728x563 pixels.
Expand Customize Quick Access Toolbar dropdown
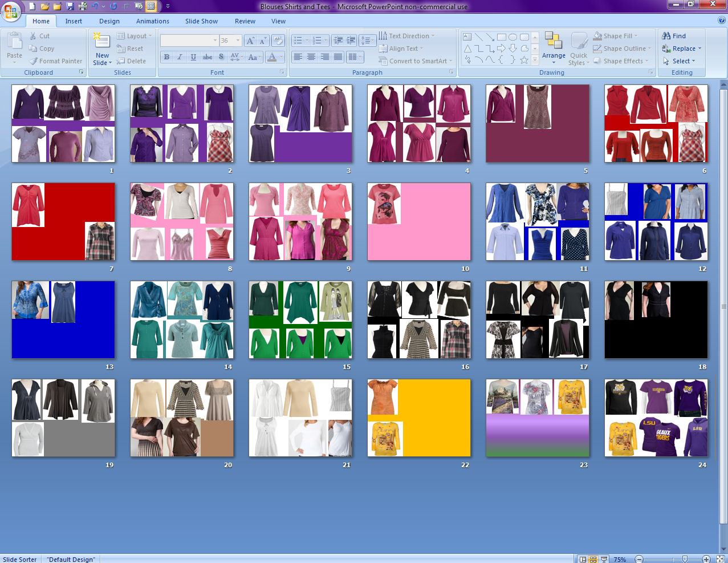tap(168, 6)
